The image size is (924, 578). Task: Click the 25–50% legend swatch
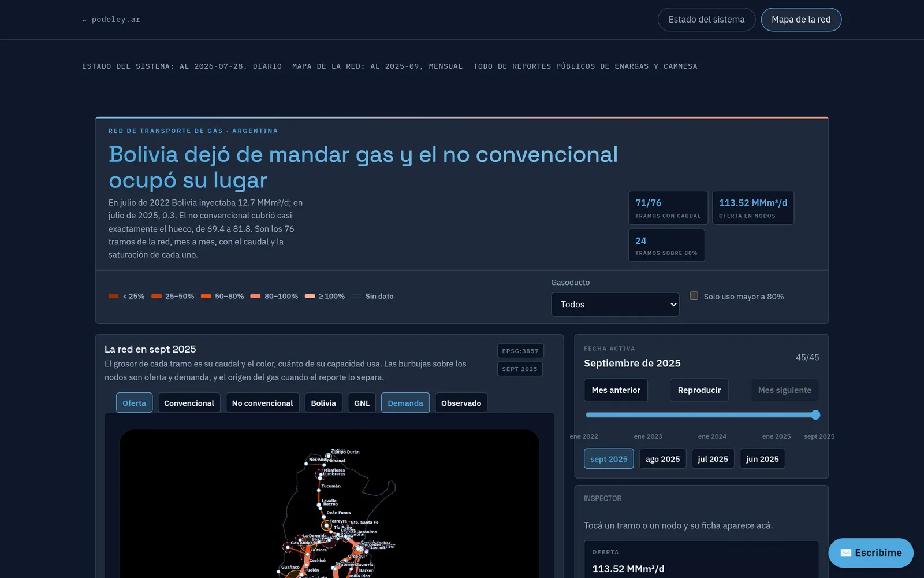tap(157, 296)
